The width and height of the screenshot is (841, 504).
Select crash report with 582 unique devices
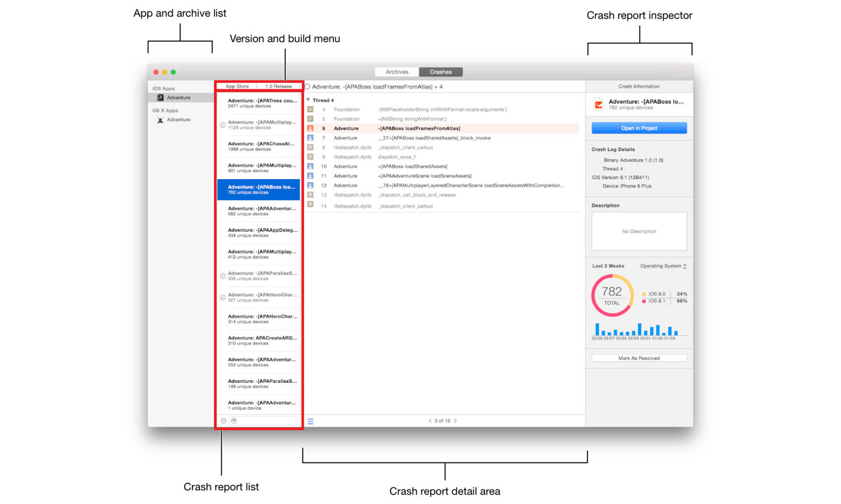click(258, 212)
